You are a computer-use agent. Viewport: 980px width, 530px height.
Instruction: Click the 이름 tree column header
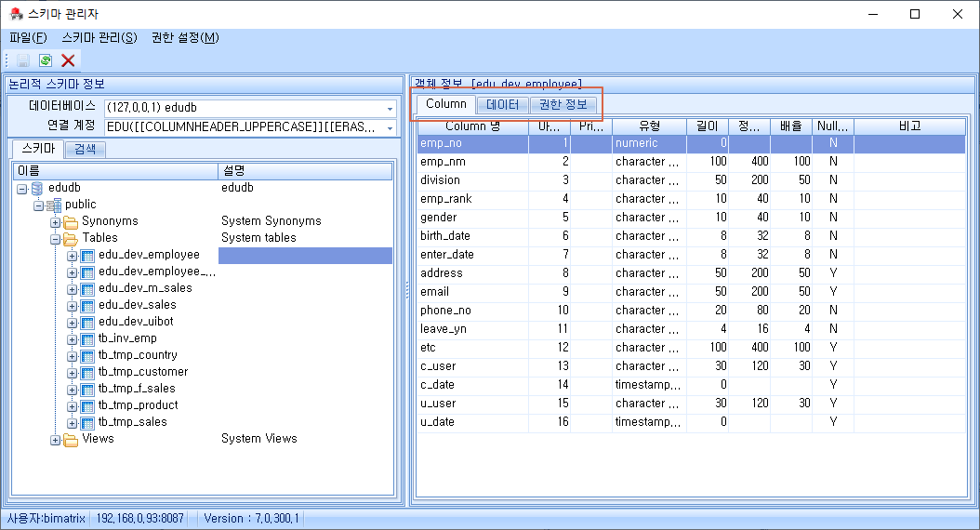(x=115, y=171)
